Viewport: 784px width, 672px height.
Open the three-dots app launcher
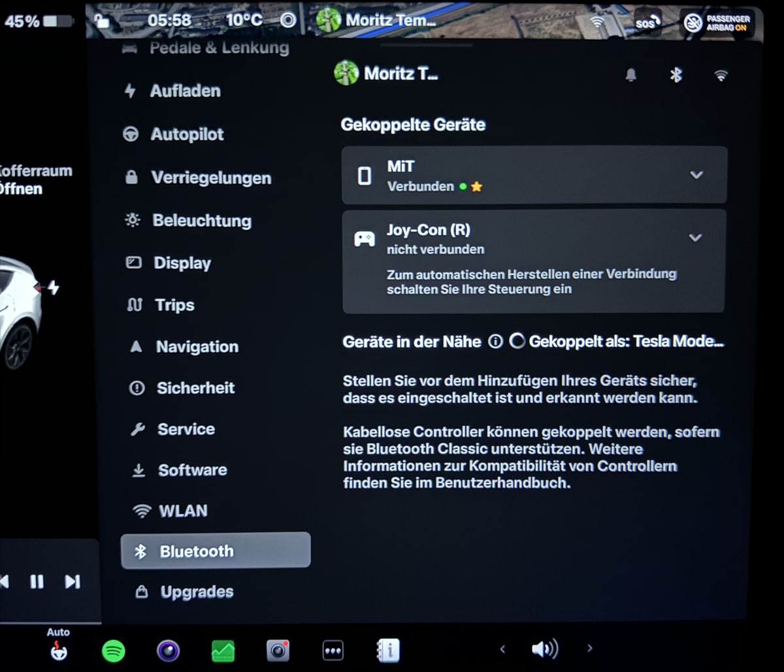pos(333,650)
